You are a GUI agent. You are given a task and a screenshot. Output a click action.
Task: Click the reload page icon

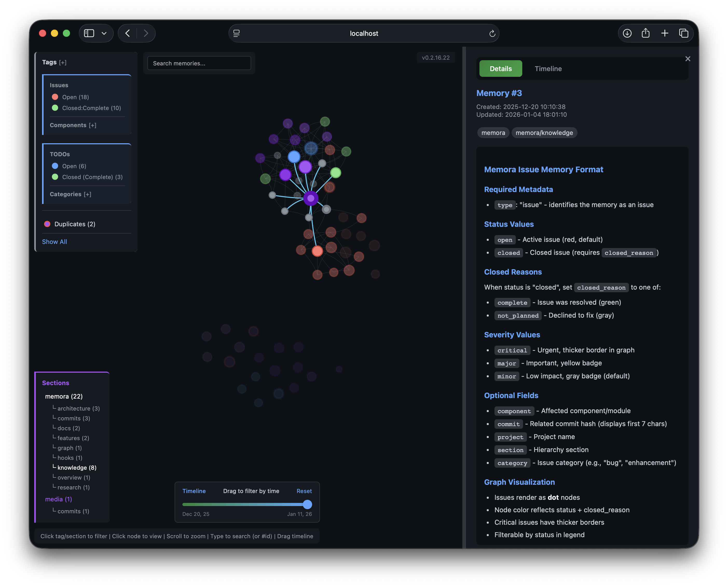[492, 33]
